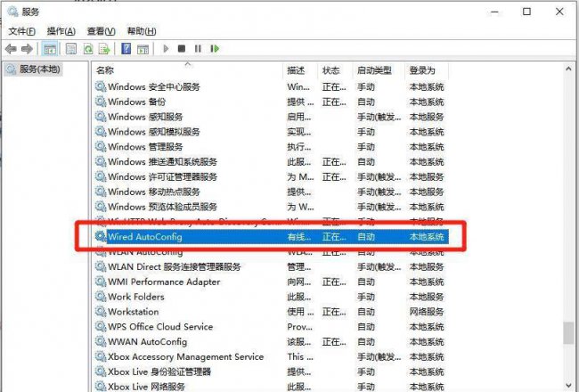Click the scrollbar down arrow

[568, 386]
